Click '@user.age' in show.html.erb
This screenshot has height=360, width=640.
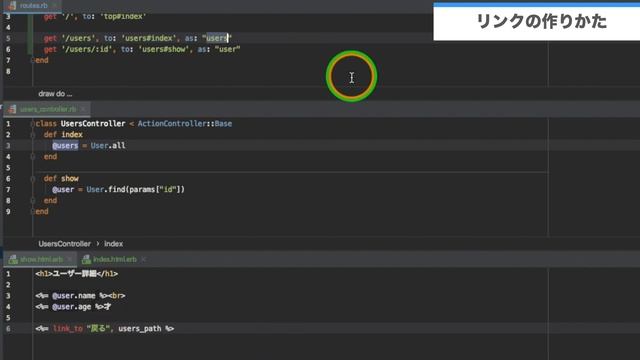(x=71, y=307)
